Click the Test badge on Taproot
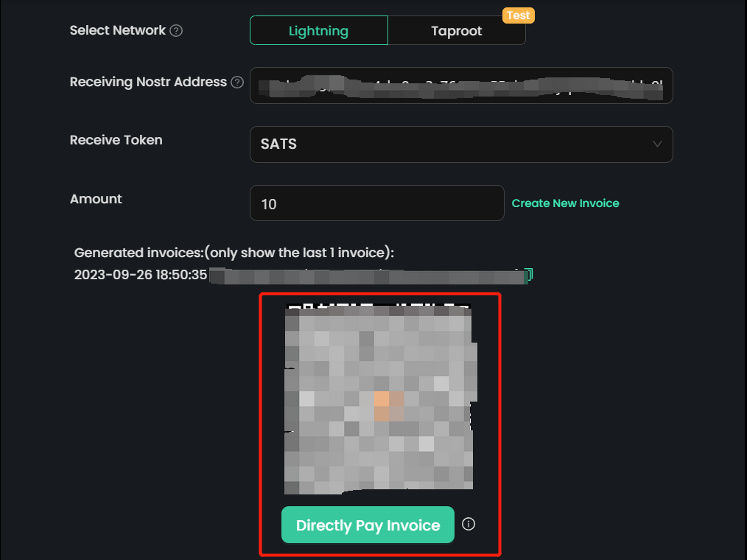 (x=519, y=15)
